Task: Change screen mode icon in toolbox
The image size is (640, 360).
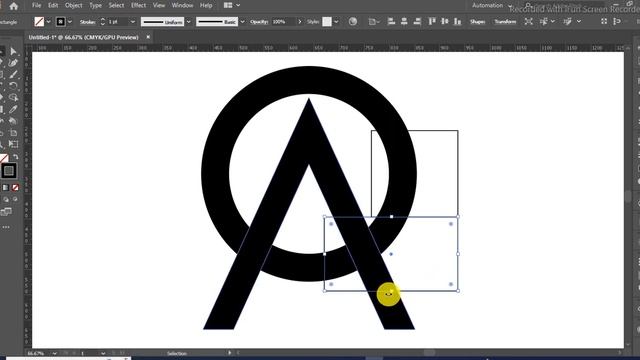Action: (x=6, y=211)
